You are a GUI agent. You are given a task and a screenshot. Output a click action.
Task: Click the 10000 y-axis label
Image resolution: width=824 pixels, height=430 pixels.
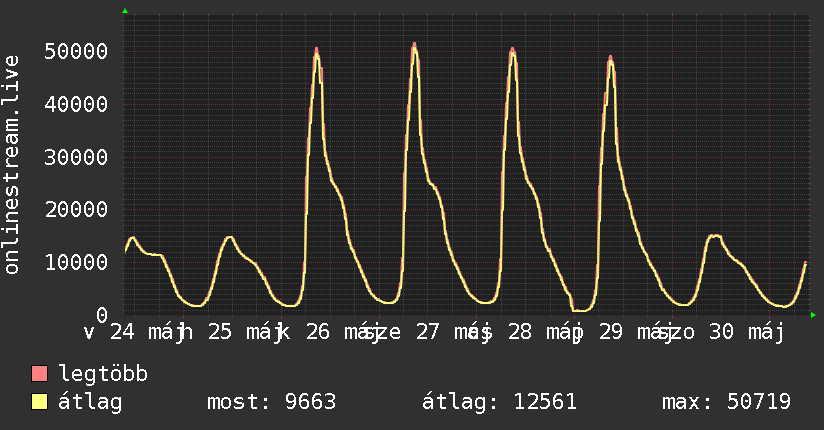coord(76,262)
